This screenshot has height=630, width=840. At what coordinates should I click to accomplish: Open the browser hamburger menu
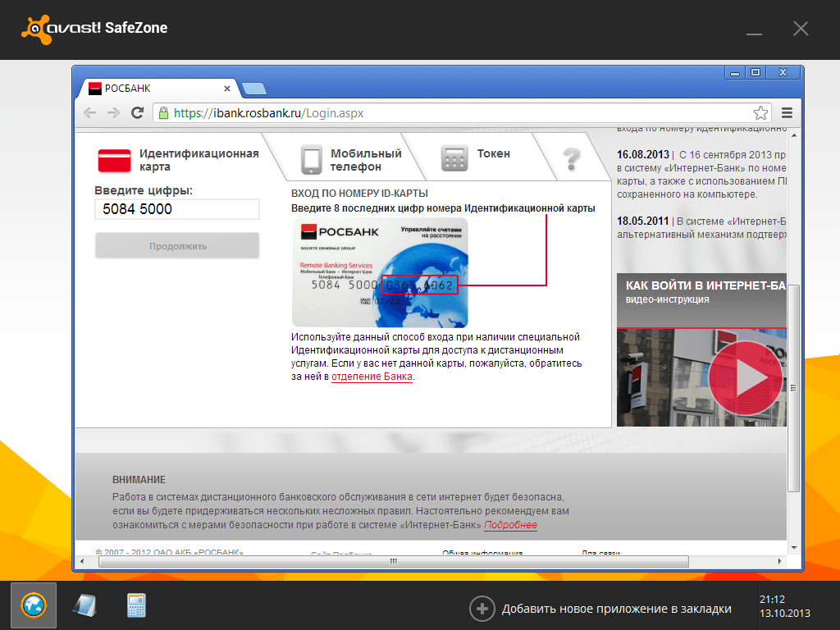click(x=787, y=113)
